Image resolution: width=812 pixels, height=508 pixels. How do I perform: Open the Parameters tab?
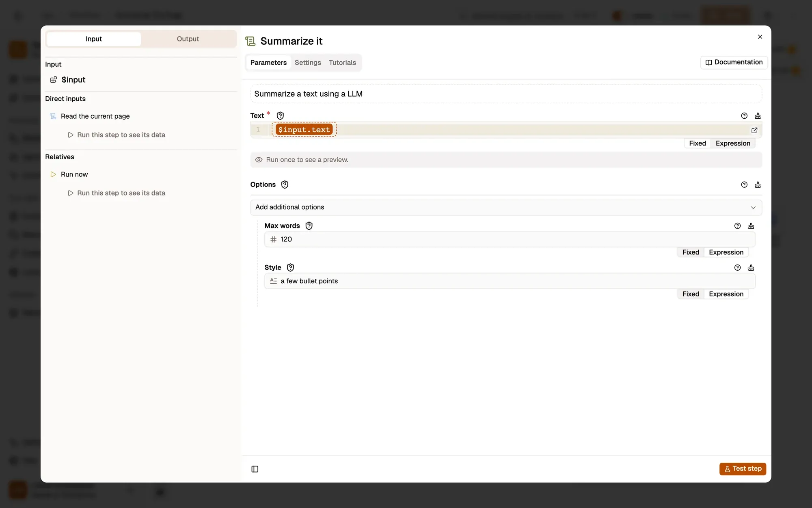[268, 63]
